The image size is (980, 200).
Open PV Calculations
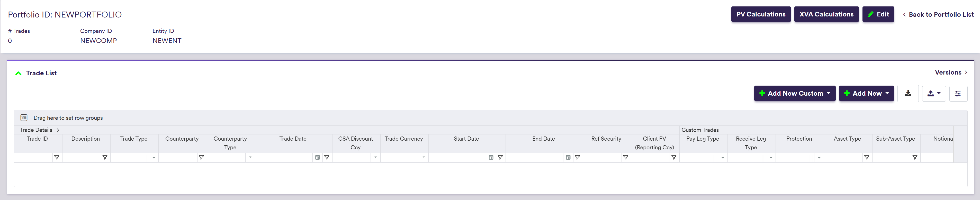[x=760, y=14]
